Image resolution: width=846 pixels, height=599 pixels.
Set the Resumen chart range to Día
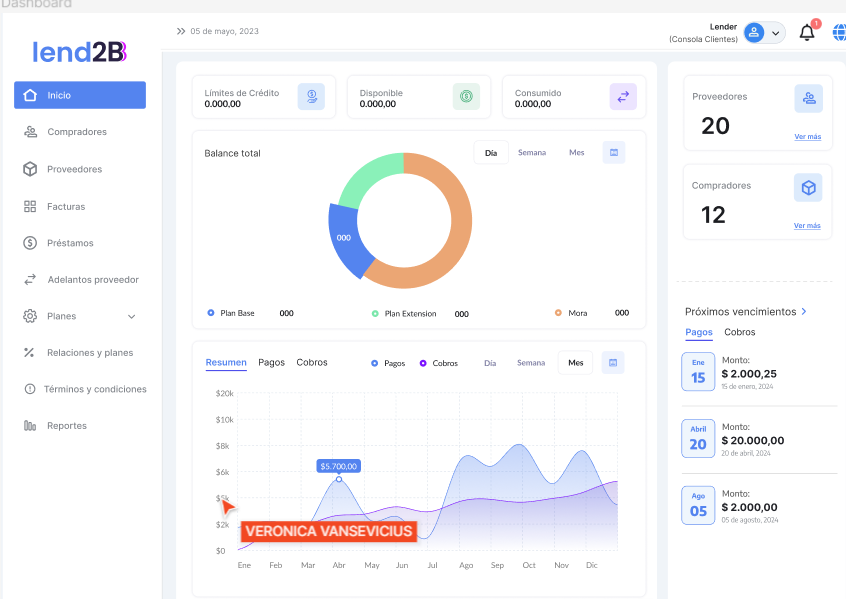490,363
